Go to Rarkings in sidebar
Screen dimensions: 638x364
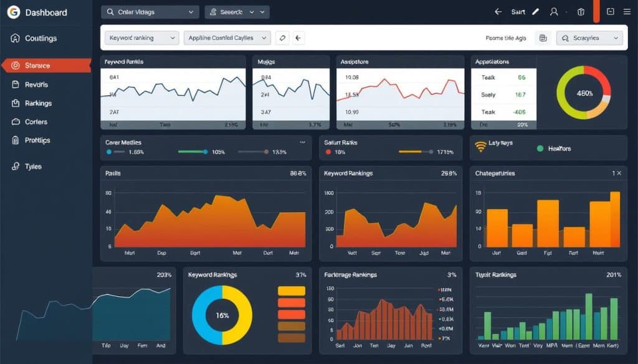tap(38, 103)
